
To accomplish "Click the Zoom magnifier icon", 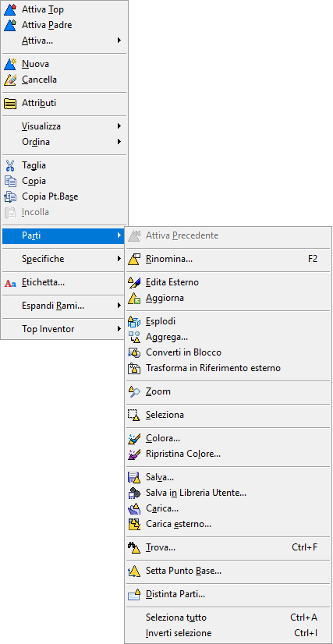I will click(134, 391).
